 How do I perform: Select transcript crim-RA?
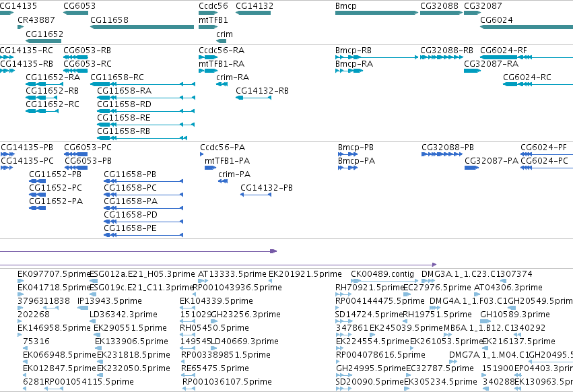(x=222, y=84)
